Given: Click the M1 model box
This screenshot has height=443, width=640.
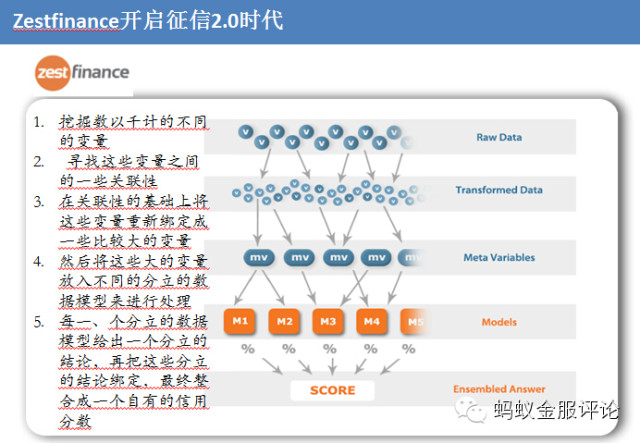Looking at the screenshot, I should click(x=240, y=321).
